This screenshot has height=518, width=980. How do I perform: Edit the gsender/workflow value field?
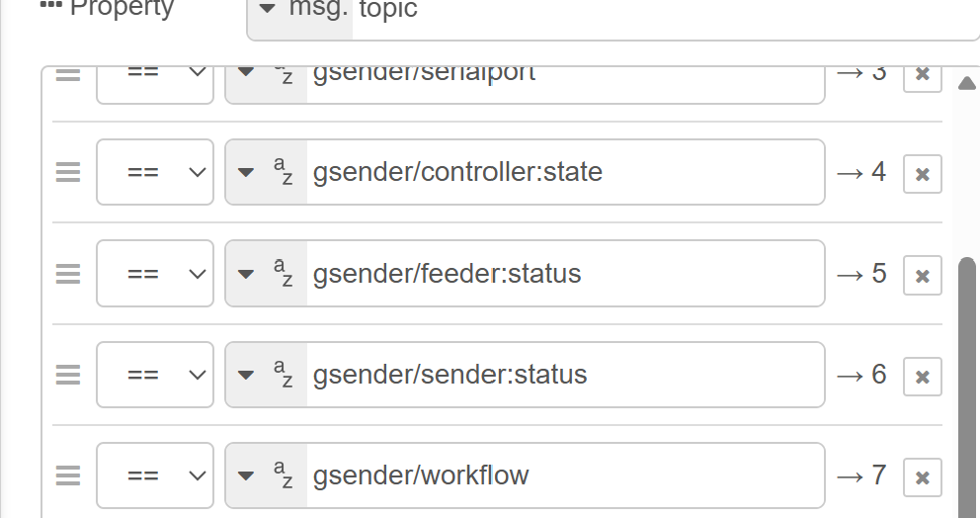[x=563, y=475]
